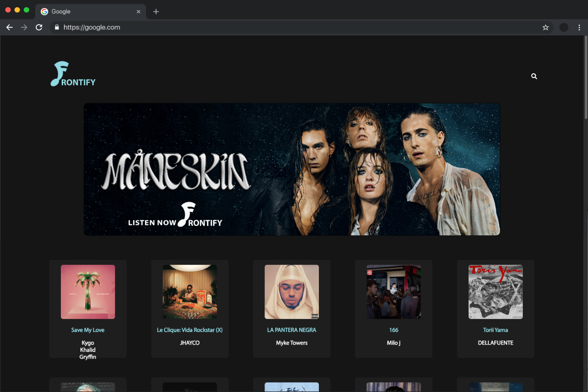The width and height of the screenshot is (588, 392).
Task: Click the 166 album title link
Action: (x=394, y=330)
